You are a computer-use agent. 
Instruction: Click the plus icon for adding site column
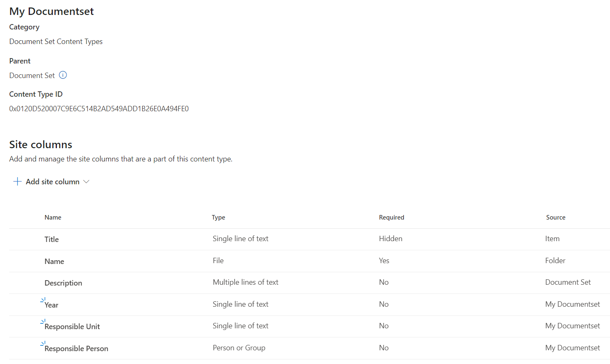(x=17, y=181)
